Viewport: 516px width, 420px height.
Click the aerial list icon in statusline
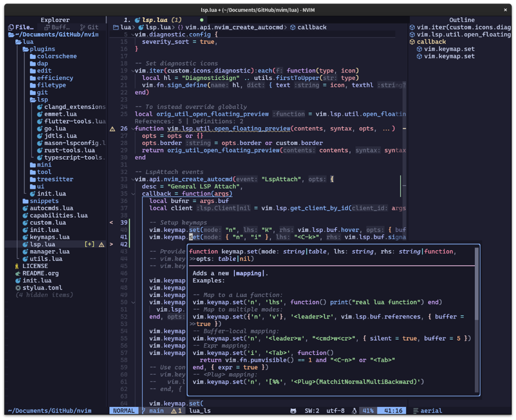point(416,411)
